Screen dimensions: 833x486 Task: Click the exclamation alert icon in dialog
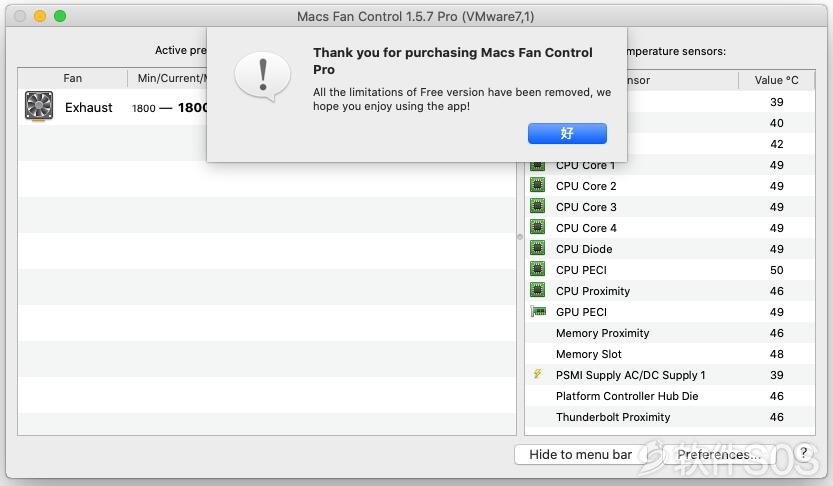[x=262, y=76]
